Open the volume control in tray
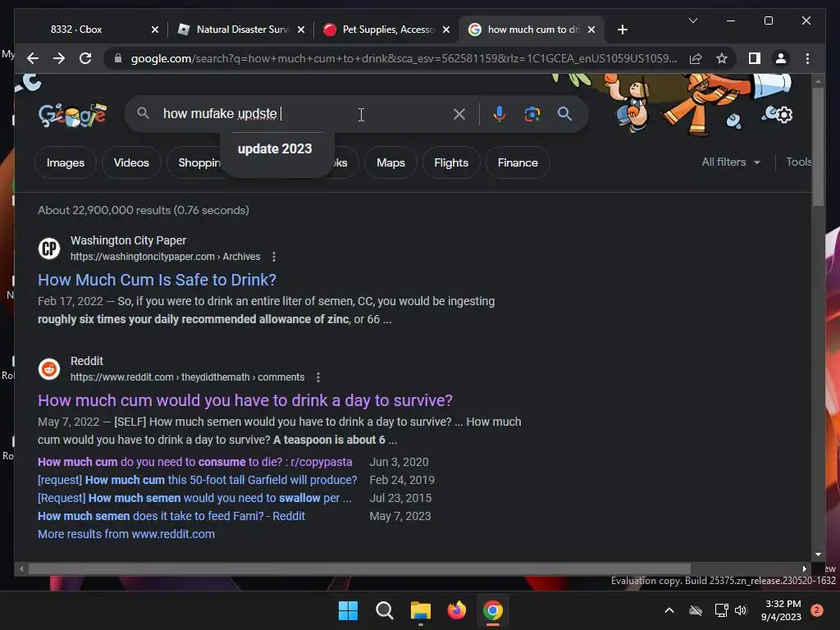The width and height of the screenshot is (840, 630). point(741,610)
